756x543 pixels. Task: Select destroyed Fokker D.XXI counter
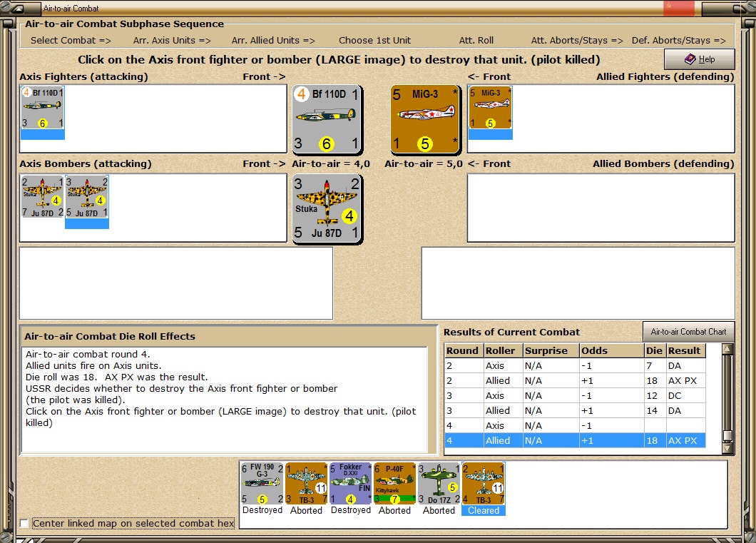[350, 484]
